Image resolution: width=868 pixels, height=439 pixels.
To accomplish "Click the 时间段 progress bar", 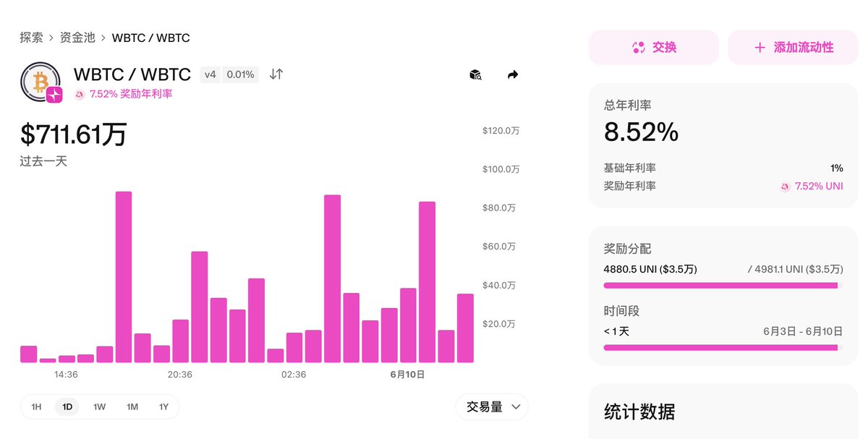I will pyautogui.click(x=723, y=348).
